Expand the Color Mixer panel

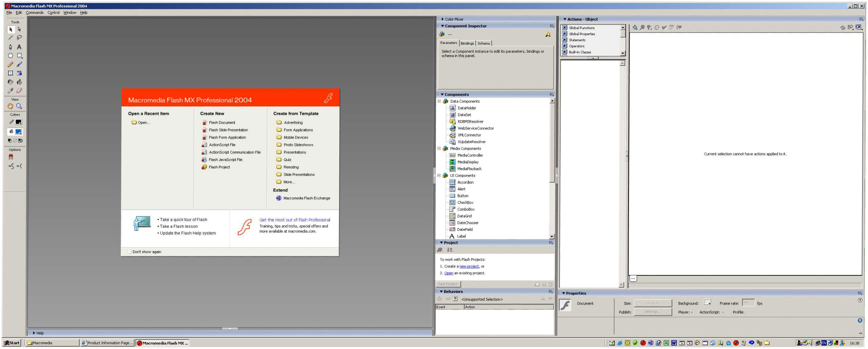[443, 19]
